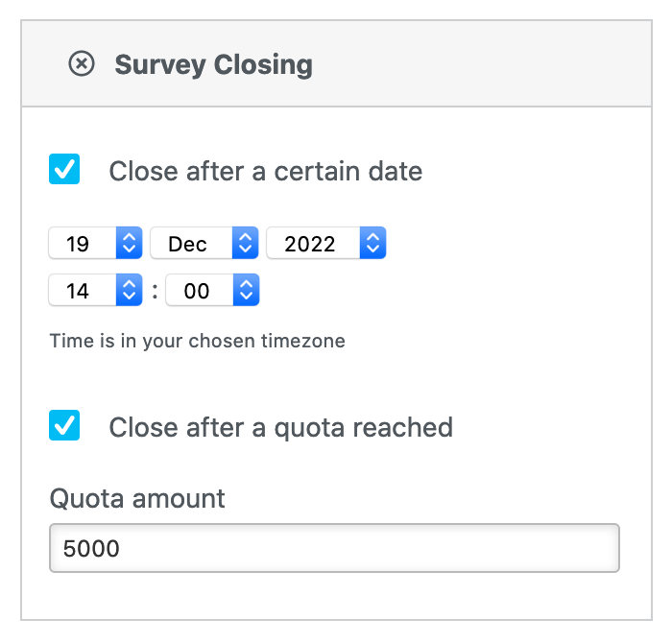672x643 pixels.
Task: Click the colon between hour and minute selectors
Action: click(x=155, y=291)
